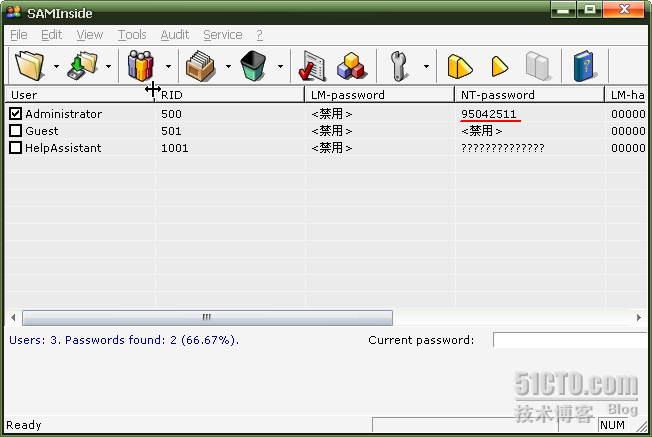The image size is (652, 437).
Task: Click the add users group icon
Action: [x=141, y=66]
